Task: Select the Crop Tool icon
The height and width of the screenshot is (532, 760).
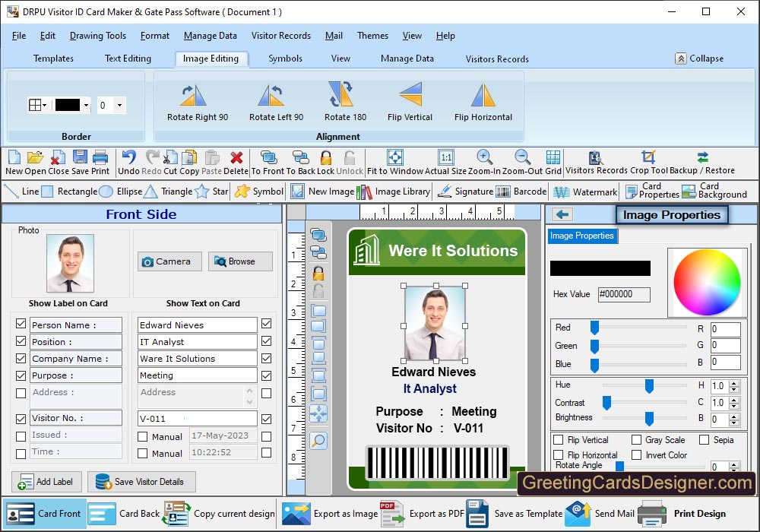Action: (648, 157)
